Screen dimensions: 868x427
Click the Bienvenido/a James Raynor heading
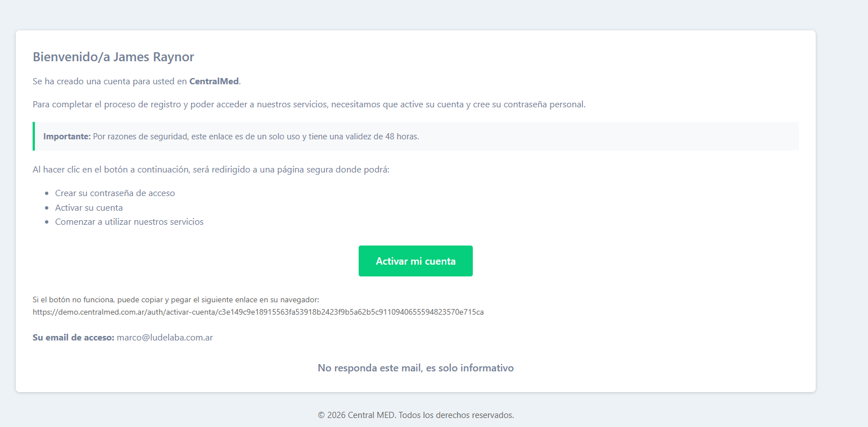coord(114,57)
